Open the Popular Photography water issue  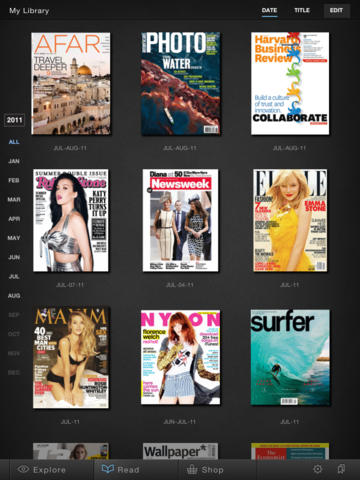pyautogui.click(x=180, y=84)
